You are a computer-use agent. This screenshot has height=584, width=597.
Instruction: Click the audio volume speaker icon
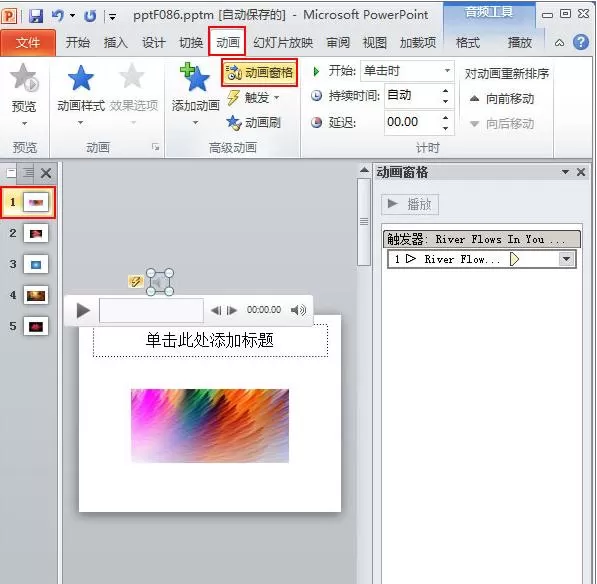298,310
